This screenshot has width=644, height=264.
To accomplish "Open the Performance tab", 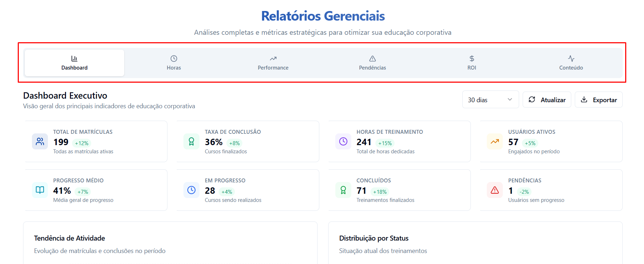I will click(273, 63).
